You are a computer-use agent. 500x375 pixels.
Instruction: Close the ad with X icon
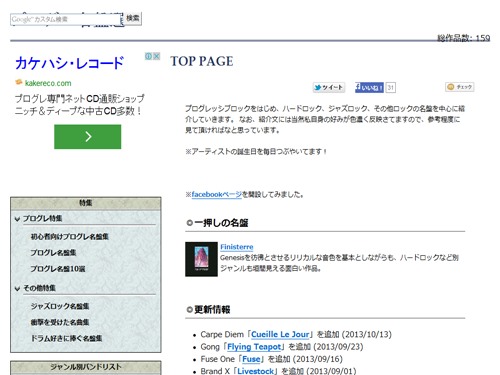pyautogui.click(x=156, y=56)
